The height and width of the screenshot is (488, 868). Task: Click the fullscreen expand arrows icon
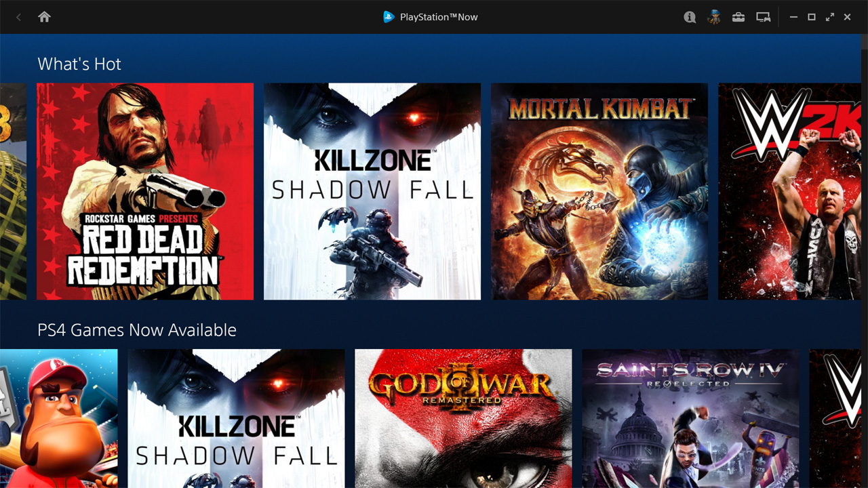830,17
